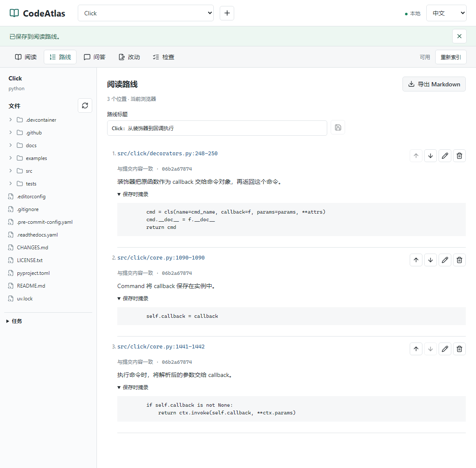Open the language dropdown 中文

pyautogui.click(x=446, y=13)
